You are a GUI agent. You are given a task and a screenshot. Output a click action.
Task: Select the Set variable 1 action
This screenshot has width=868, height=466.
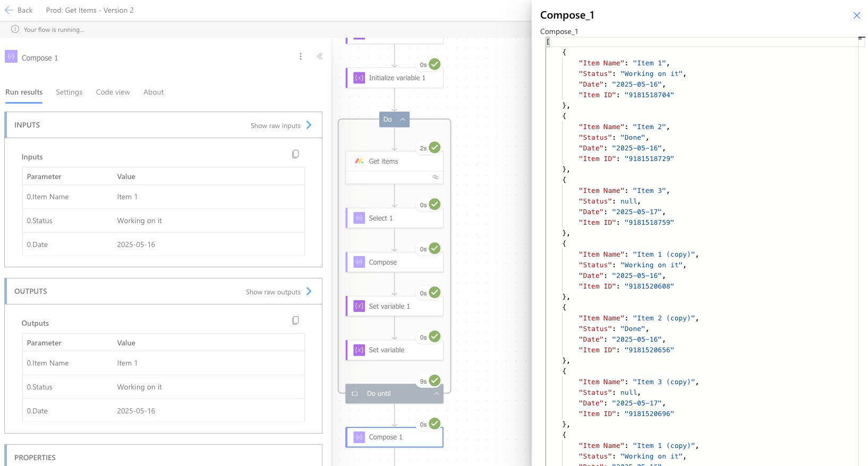coord(395,306)
